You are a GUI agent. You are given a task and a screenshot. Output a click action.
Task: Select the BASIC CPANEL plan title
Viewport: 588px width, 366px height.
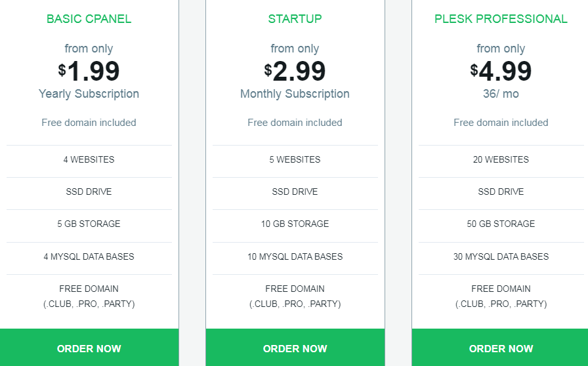click(x=89, y=19)
